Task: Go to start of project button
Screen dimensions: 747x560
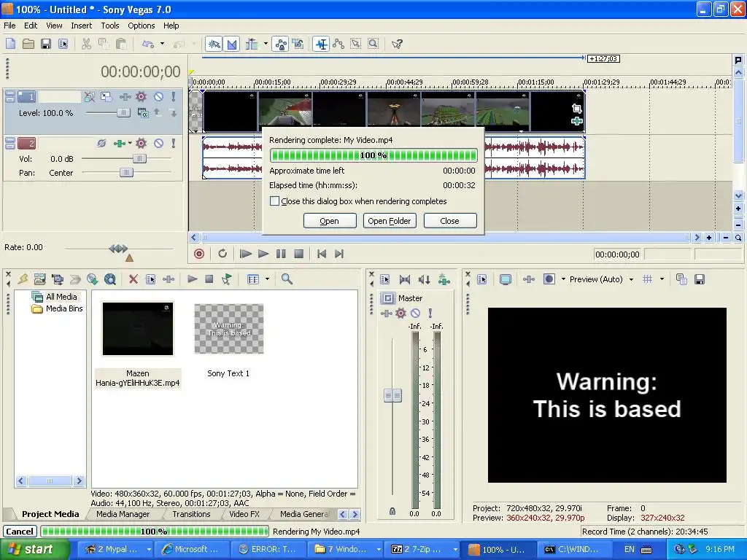Action: 322,254
